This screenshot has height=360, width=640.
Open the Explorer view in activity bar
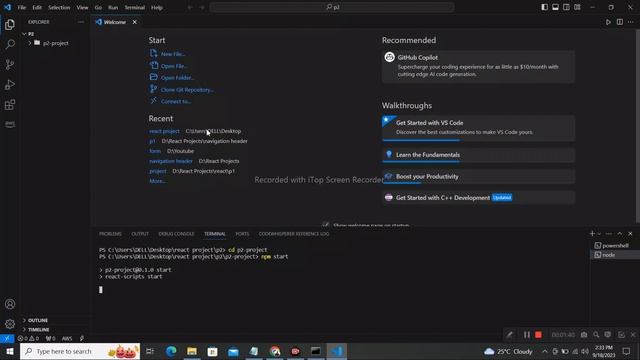click(10, 24)
